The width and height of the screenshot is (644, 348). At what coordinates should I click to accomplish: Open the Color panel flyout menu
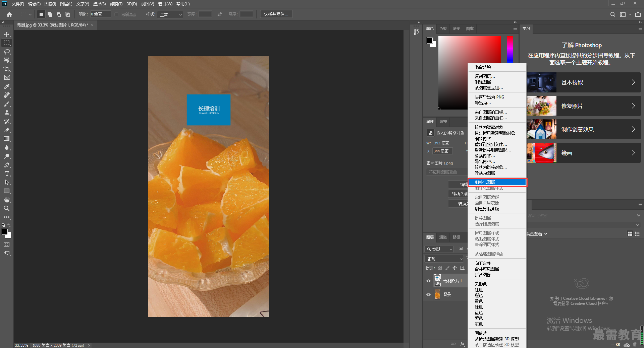515,29
